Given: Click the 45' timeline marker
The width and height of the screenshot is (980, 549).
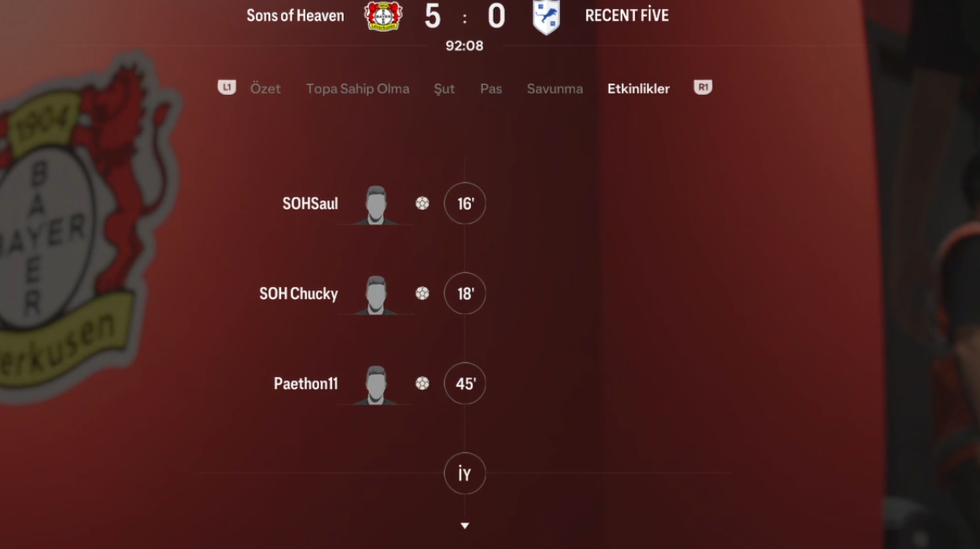Looking at the screenshot, I should (x=465, y=383).
